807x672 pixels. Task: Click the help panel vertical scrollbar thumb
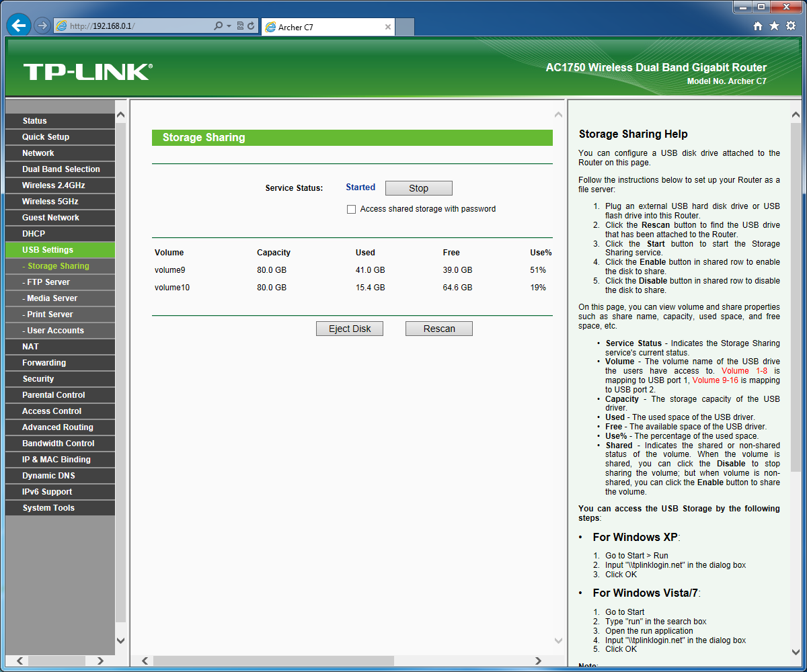[x=796, y=296]
